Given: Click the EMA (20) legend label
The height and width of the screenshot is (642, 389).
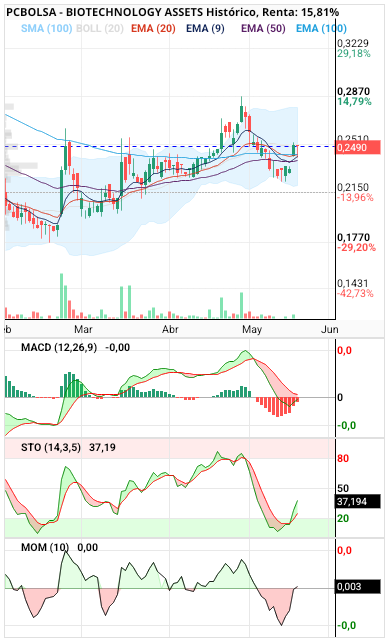Looking at the screenshot, I should tap(153, 29).
